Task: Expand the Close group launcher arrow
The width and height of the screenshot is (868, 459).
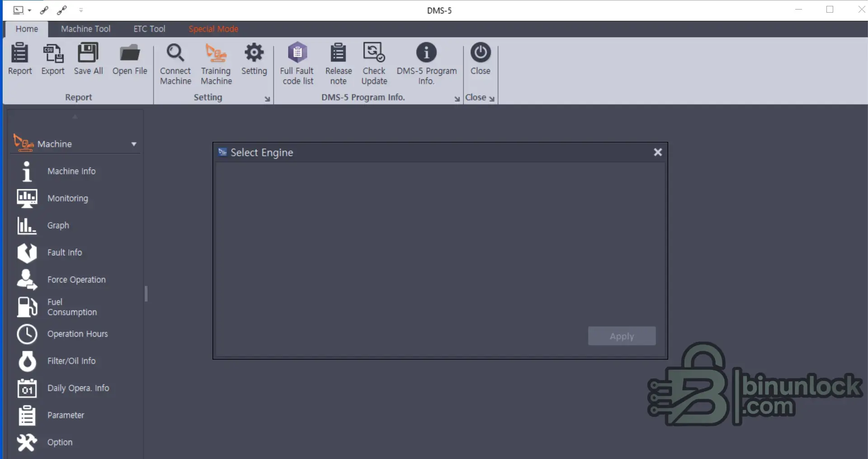Action: (x=492, y=99)
